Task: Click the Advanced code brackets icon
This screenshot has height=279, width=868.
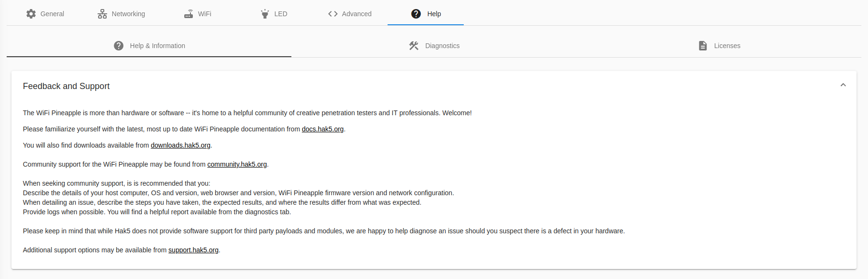Action: (x=333, y=14)
